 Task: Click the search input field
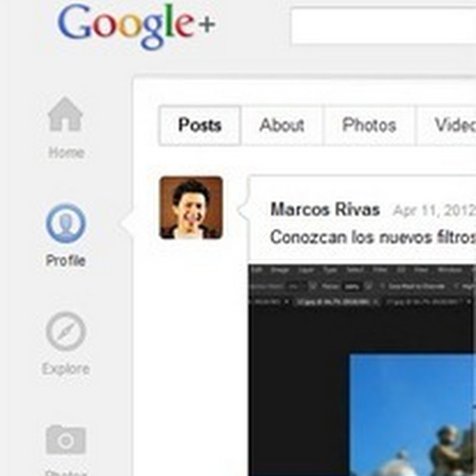coord(383,26)
